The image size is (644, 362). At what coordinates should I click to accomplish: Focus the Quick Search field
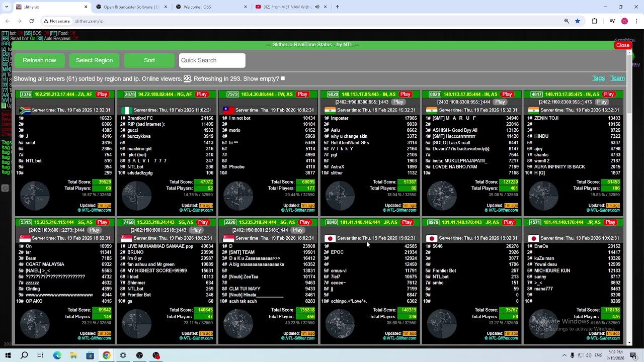click(x=212, y=60)
